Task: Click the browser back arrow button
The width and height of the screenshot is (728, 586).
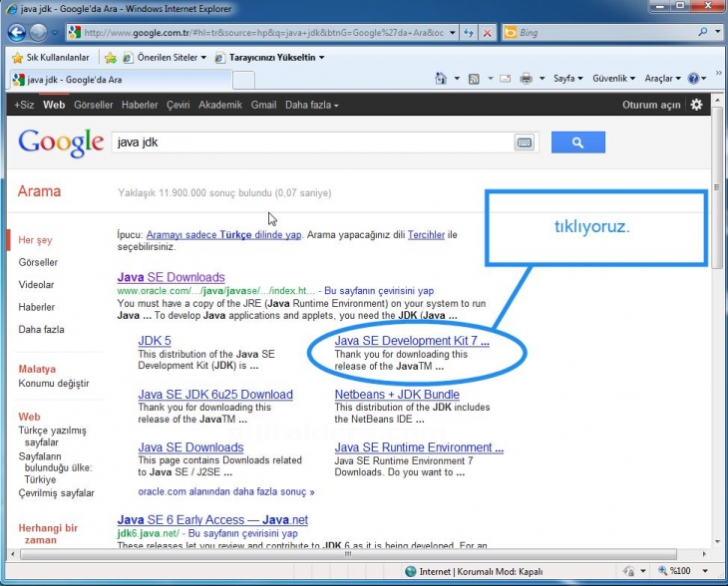Action: [17, 32]
